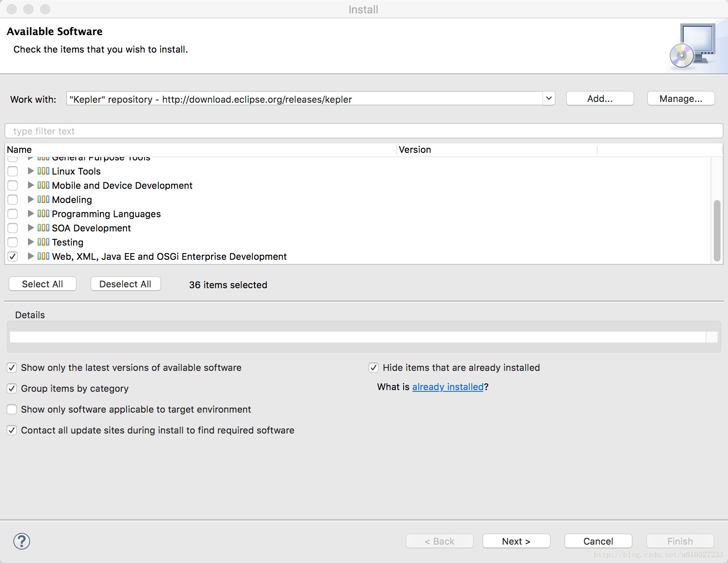The height and width of the screenshot is (563, 728).
Task: Expand Web, XML, Java EE and OSGi node
Action: click(31, 256)
